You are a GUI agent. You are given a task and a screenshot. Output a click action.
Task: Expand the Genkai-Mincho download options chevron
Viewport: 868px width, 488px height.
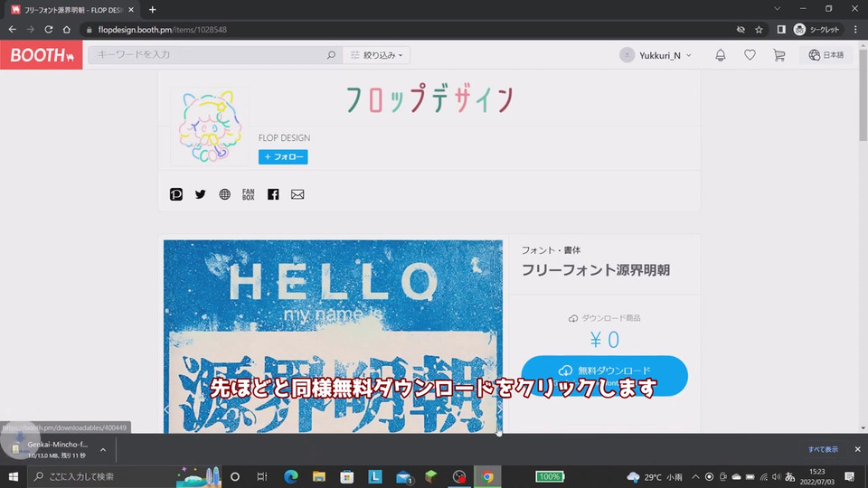tap(103, 450)
